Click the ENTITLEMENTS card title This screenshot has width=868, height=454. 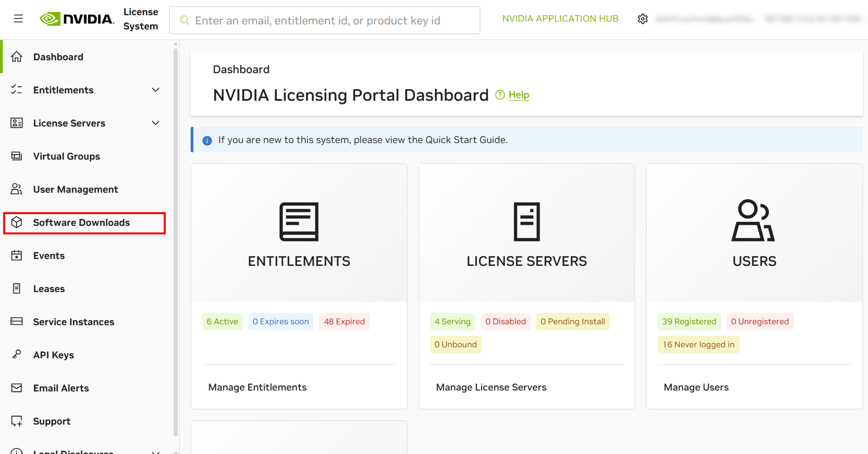click(x=299, y=261)
